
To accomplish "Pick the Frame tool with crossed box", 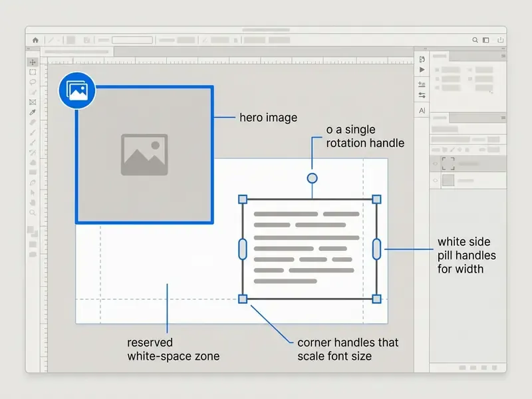I will (x=33, y=102).
